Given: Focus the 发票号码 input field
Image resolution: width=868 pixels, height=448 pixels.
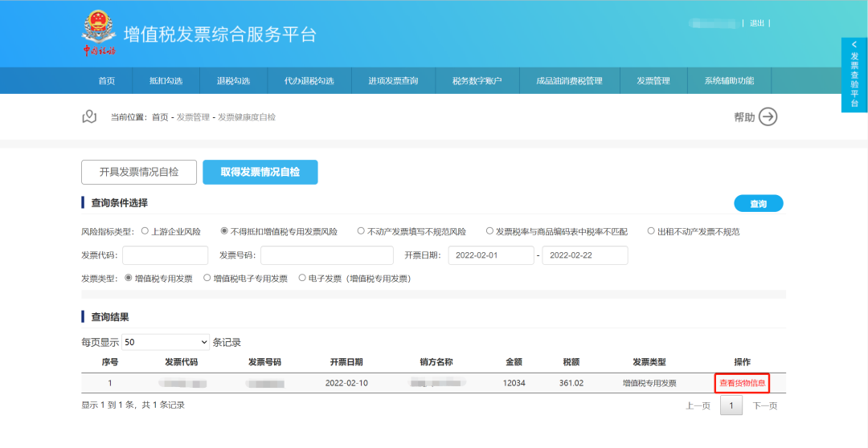Looking at the screenshot, I should [x=327, y=255].
